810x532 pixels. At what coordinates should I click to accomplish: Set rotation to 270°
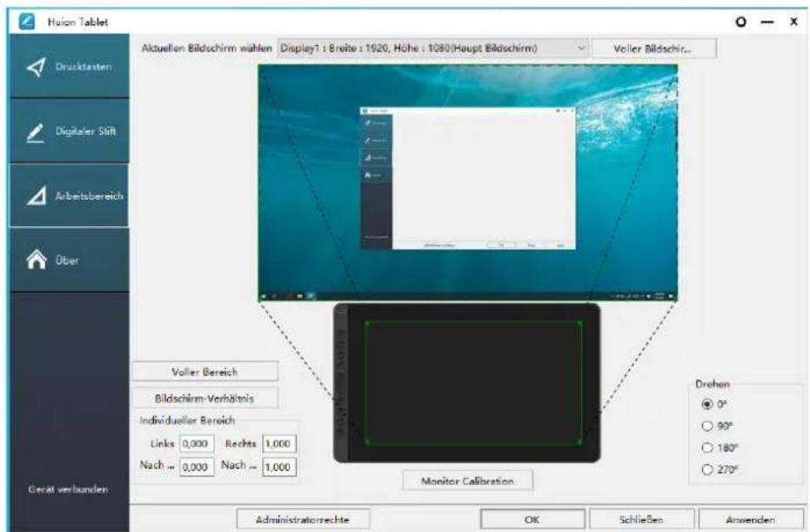tap(707, 469)
